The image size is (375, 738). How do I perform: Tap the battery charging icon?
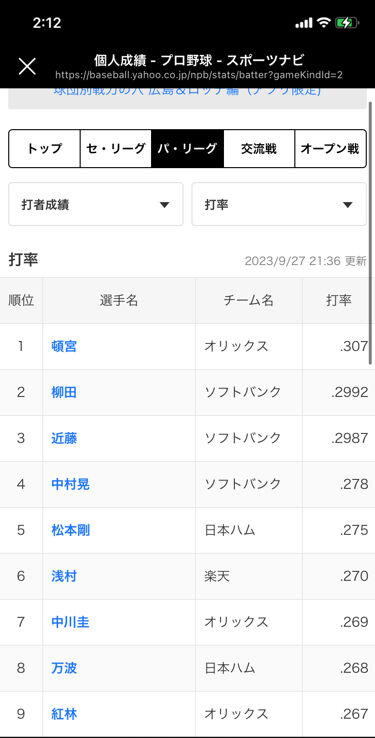347,23
